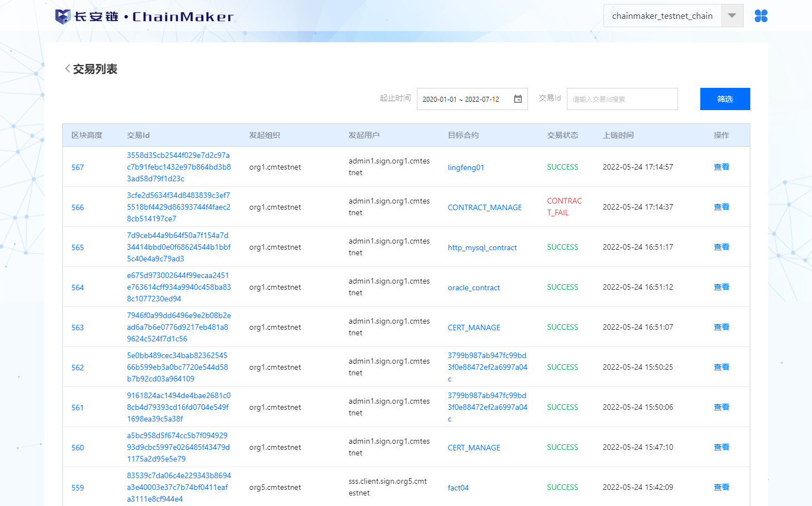View details for block 566 transaction
This screenshot has width=812, height=506.
pos(721,207)
